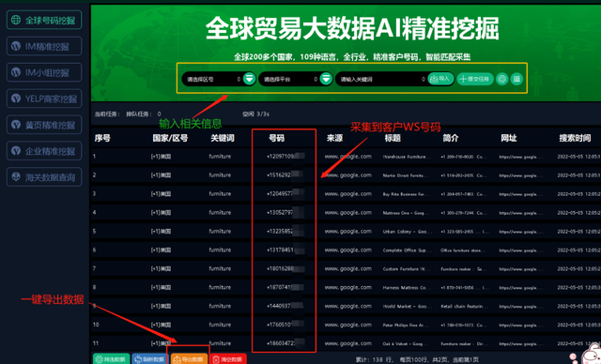Click the 关键词 column header
Image resolution: width=601 pixels, height=364 pixels.
pyautogui.click(x=223, y=138)
